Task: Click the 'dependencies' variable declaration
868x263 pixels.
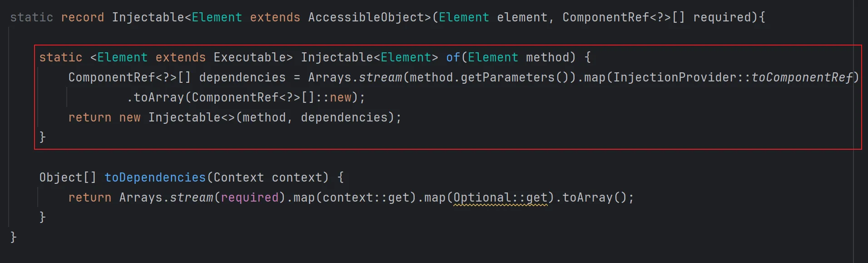Action: click(x=242, y=77)
